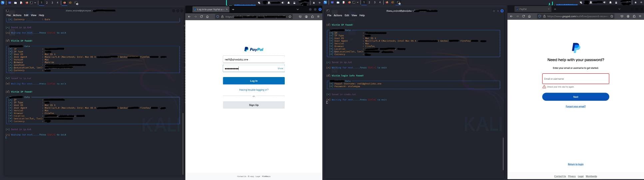644x180 pixels.
Task: Open notifications bell in the left desktop panel
Action: pos(289,3)
